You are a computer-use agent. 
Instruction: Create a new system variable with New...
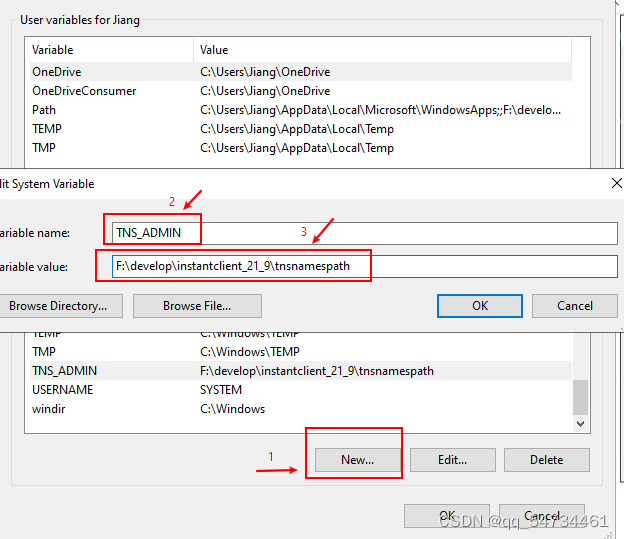[x=357, y=460]
